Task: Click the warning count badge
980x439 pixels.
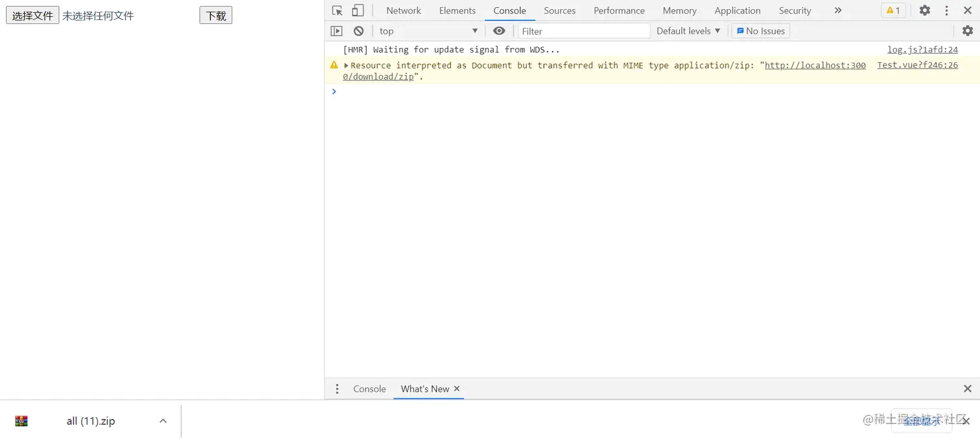Action: pyautogui.click(x=893, y=10)
